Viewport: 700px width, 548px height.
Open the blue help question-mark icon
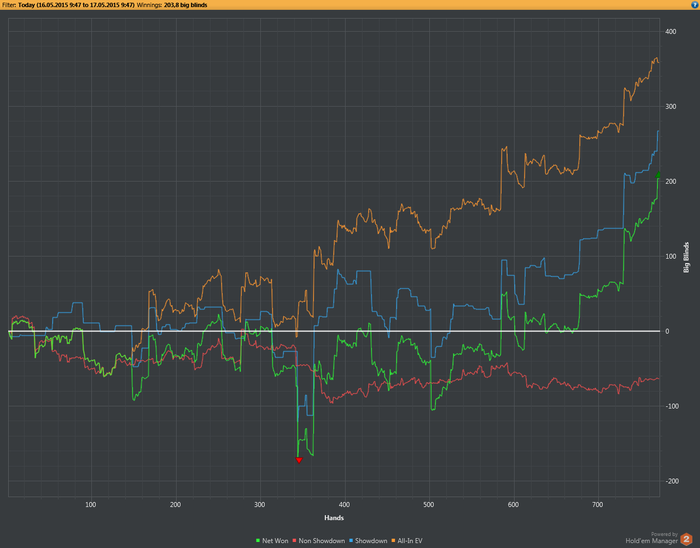tap(695, 5)
